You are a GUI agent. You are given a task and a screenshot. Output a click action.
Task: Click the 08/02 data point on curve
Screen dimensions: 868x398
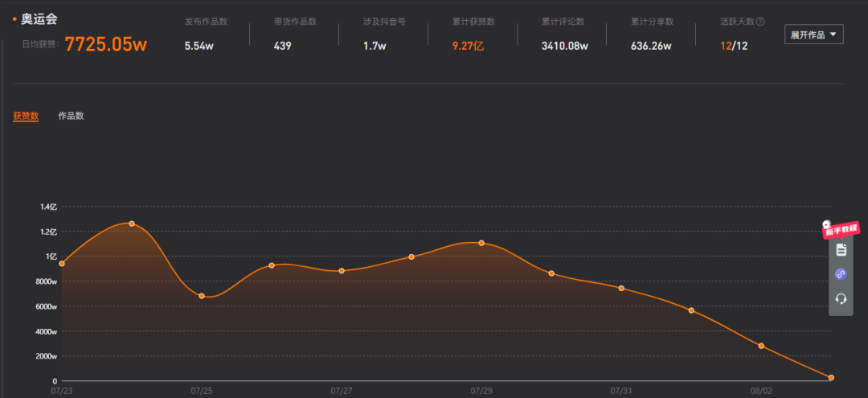761,346
